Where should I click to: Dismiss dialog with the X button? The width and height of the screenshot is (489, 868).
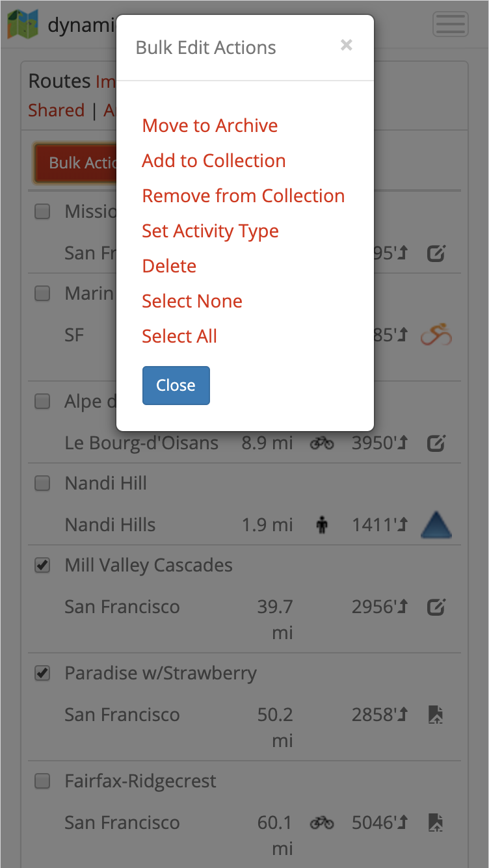click(x=347, y=45)
